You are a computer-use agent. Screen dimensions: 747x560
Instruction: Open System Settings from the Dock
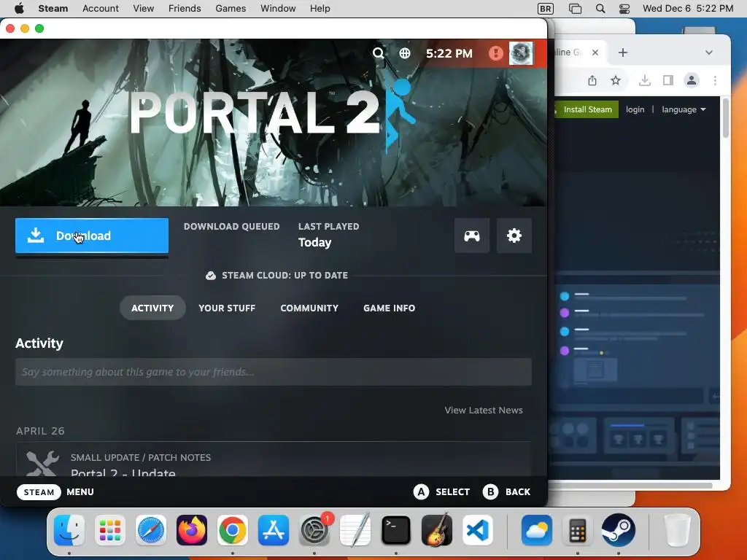point(314,530)
